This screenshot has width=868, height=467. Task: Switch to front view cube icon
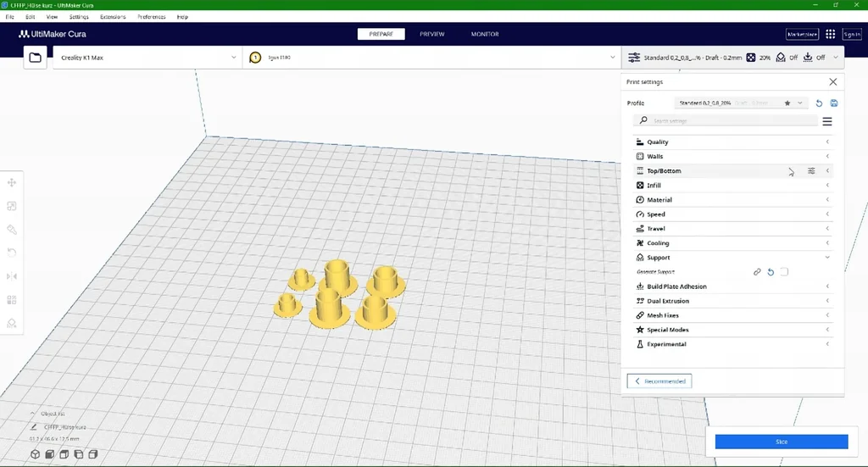pyautogui.click(x=49, y=454)
